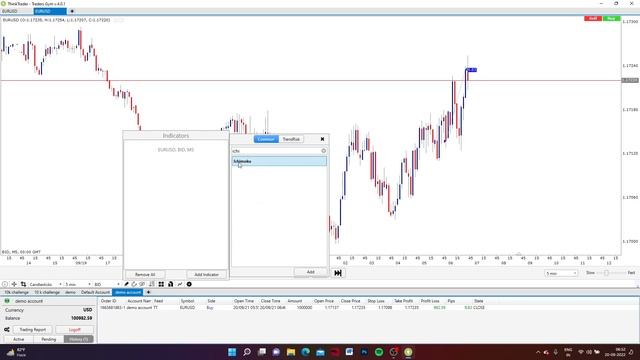Close the indicator picker panel
Image resolution: width=640 pixels, height=360 pixels.
pos(322,139)
